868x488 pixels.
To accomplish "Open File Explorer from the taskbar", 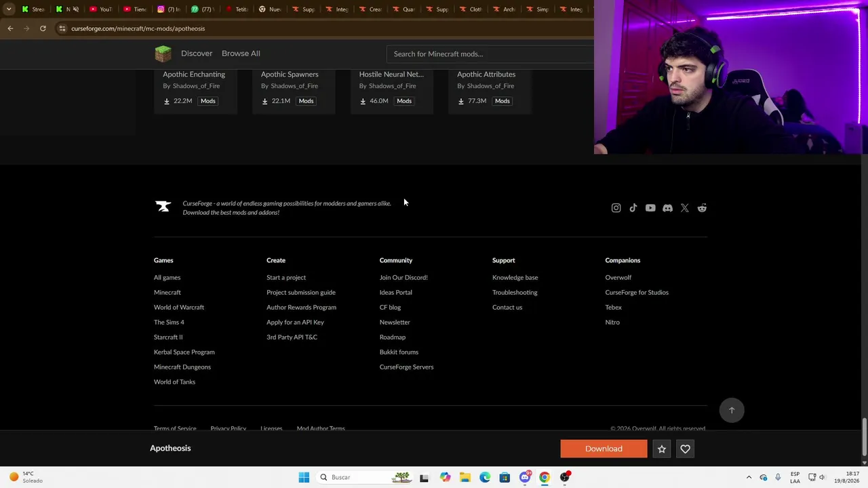I will pos(465,477).
